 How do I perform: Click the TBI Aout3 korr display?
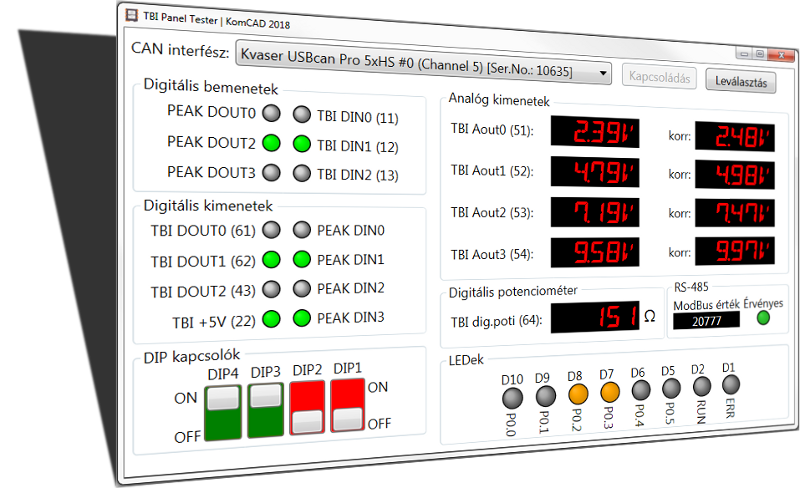point(735,250)
